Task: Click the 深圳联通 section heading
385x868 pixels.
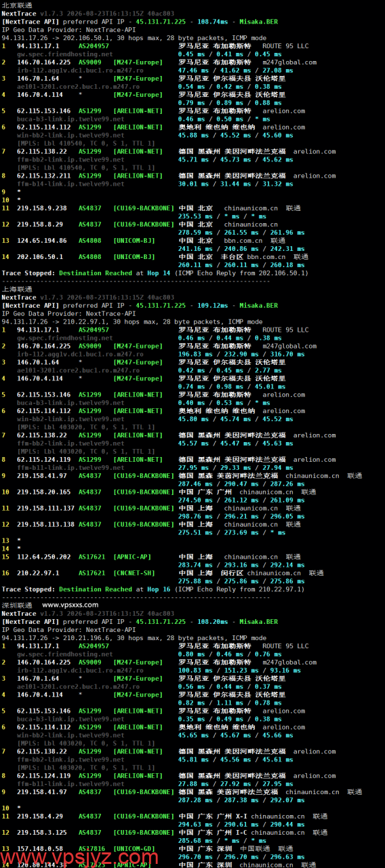Action: coord(16,606)
